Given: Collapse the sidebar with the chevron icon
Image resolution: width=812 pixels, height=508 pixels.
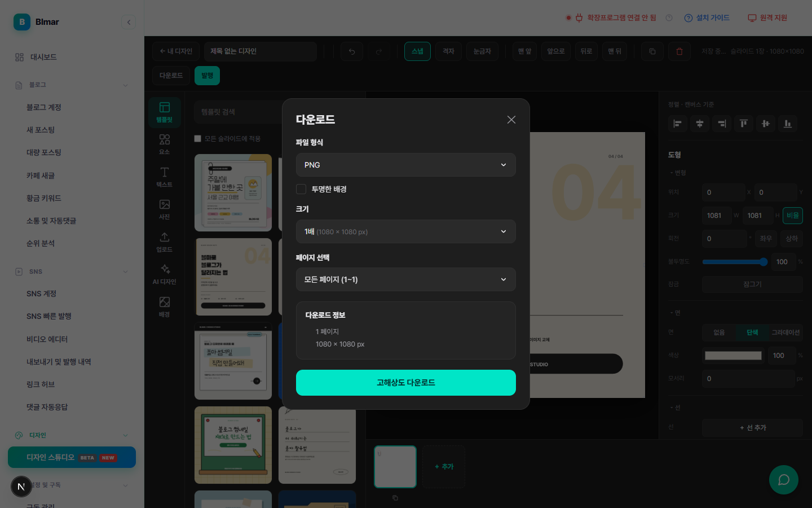Looking at the screenshot, I should tap(129, 22).
